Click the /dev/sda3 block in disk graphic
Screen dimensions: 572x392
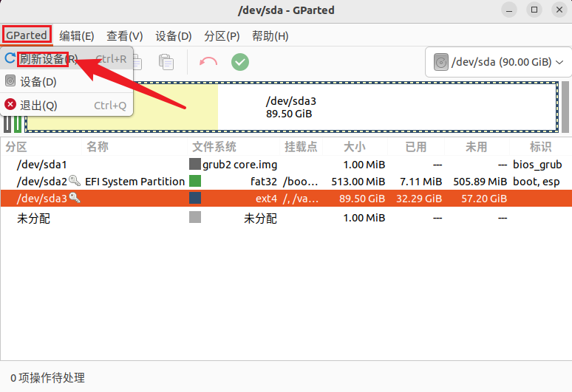tap(384, 106)
